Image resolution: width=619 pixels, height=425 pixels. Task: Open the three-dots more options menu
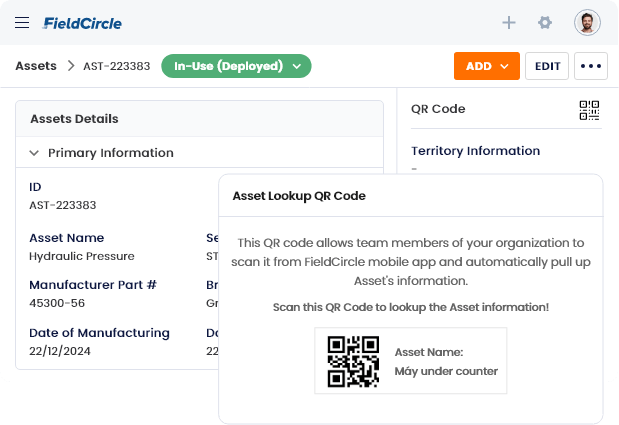[591, 66]
